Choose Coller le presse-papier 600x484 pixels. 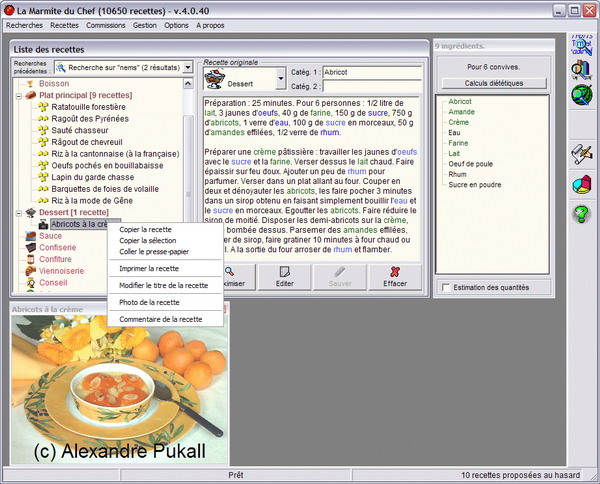pos(165,252)
